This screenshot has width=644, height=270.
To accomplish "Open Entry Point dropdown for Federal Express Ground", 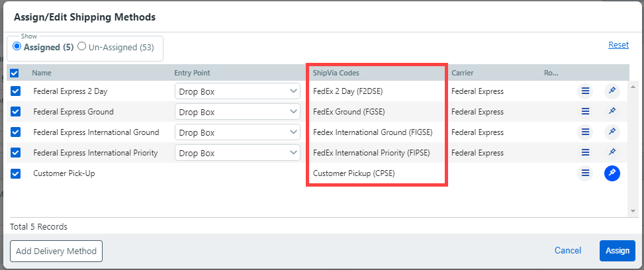I will coord(238,112).
